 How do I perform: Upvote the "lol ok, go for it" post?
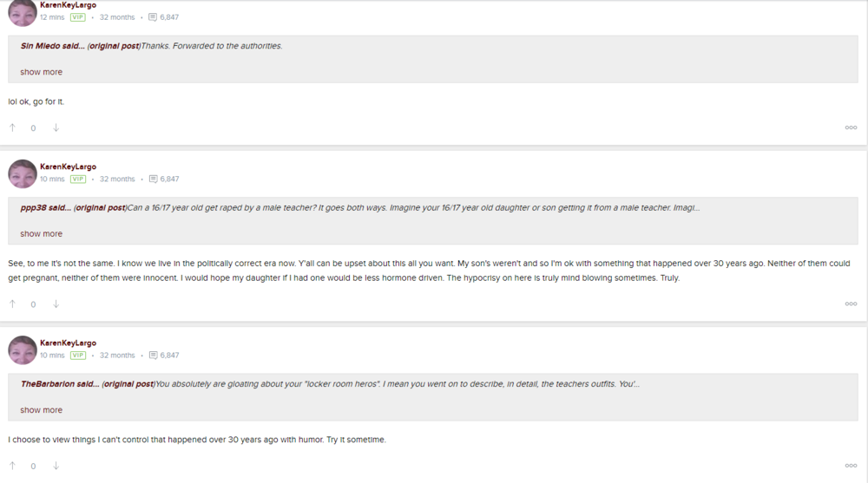12,127
